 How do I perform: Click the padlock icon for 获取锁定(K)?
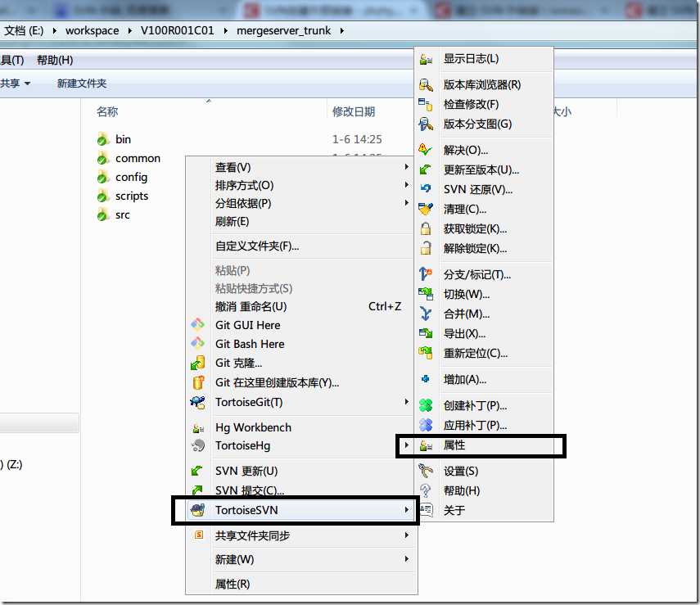coord(426,228)
